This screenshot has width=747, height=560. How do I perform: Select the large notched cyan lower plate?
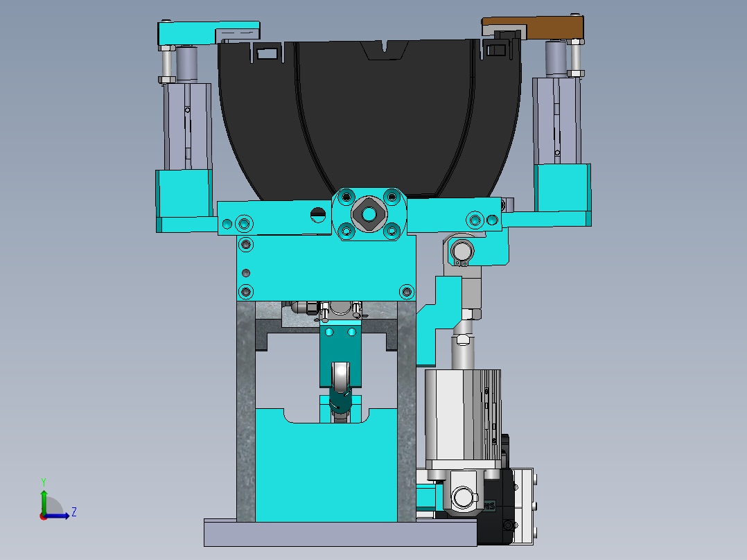click(x=326, y=472)
